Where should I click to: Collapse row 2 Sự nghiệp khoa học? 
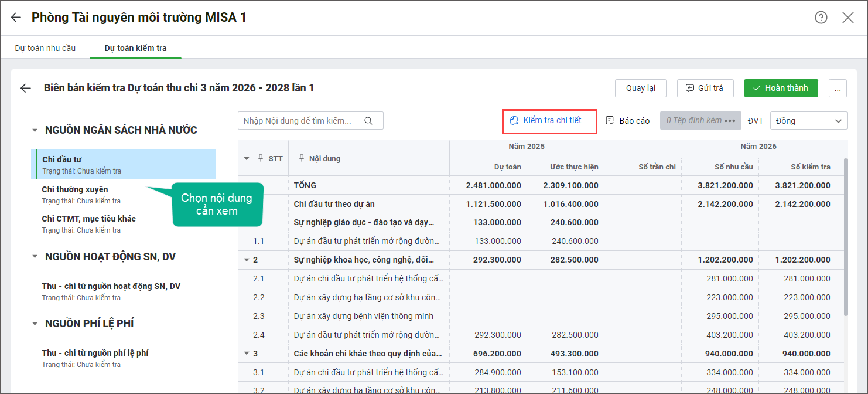point(246,260)
